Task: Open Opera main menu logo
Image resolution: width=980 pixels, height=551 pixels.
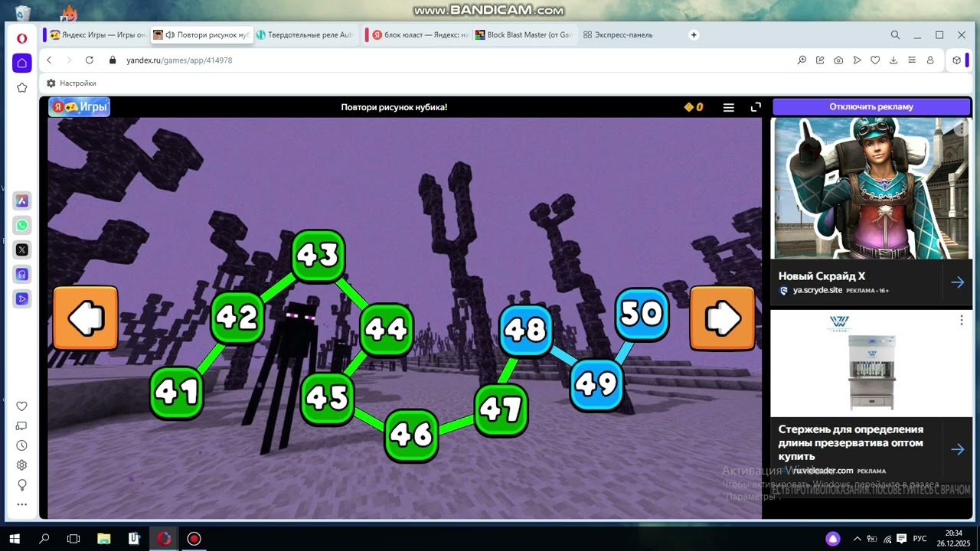Action: pos(22,37)
